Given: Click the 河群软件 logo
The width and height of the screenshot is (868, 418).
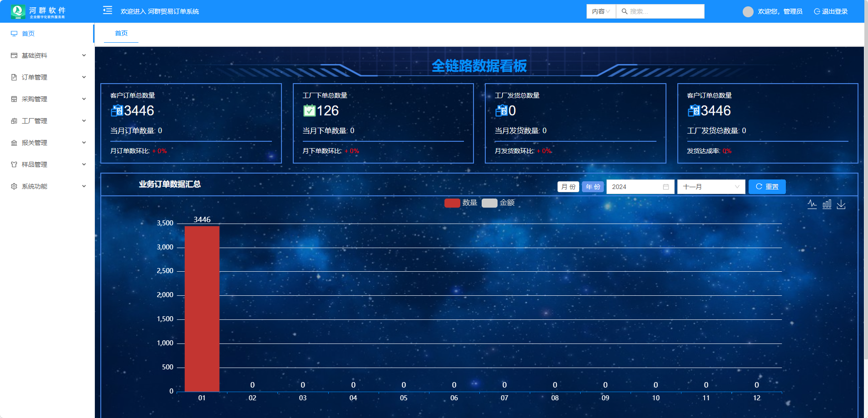Looking at the screenshot, I should [x=38, y=11].
